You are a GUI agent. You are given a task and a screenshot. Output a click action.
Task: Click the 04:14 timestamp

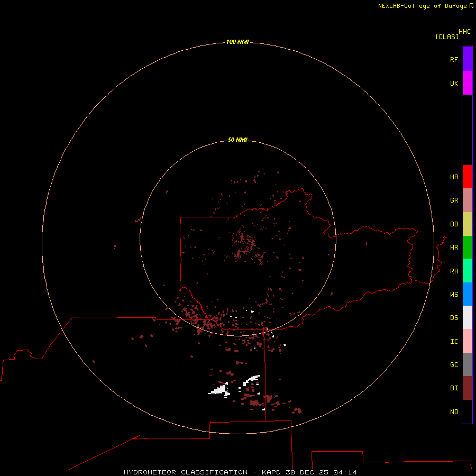point(345,472)
